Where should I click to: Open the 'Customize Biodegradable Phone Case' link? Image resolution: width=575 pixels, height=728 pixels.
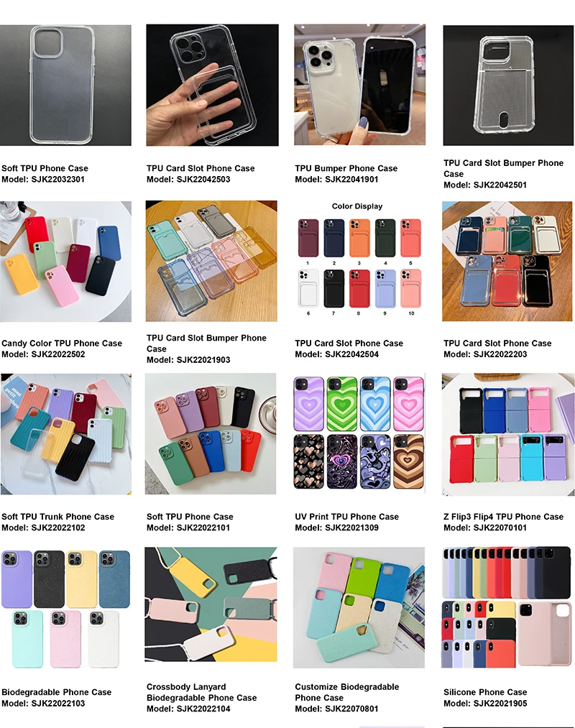pyautogui.click(x=347, y=692)
